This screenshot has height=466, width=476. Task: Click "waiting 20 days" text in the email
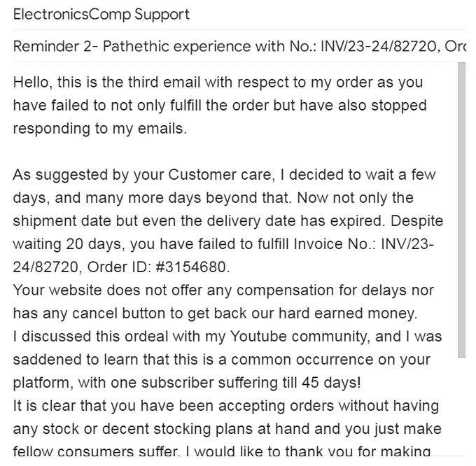(x=67, y=244)
